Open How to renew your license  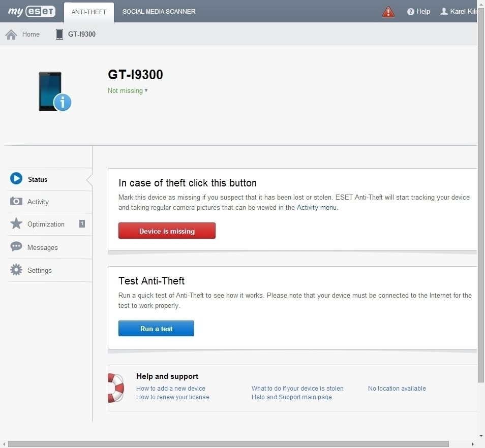[x=172, y=397]
